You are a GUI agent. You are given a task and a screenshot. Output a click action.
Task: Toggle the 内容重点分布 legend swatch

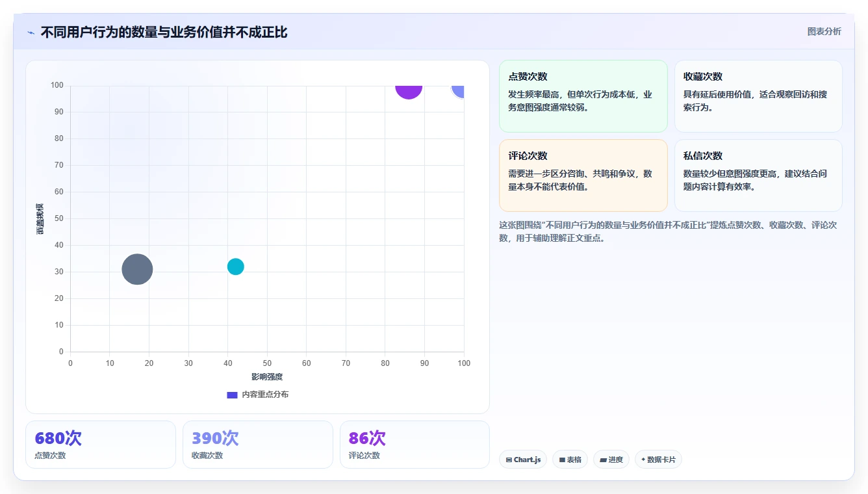coord(232,395)
